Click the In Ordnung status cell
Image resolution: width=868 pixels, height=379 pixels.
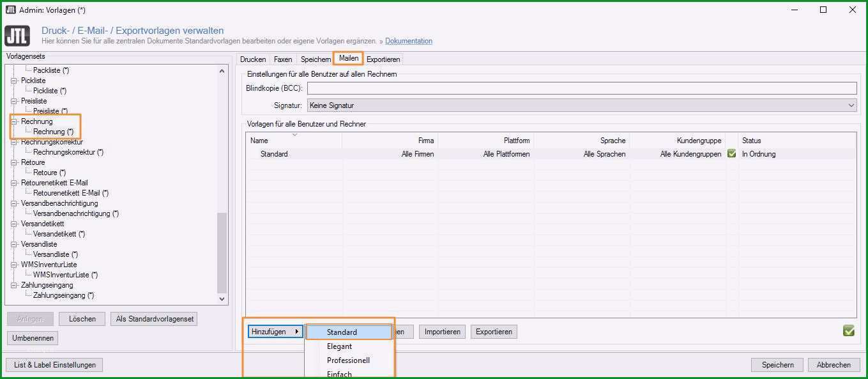[x=759, y=154]
